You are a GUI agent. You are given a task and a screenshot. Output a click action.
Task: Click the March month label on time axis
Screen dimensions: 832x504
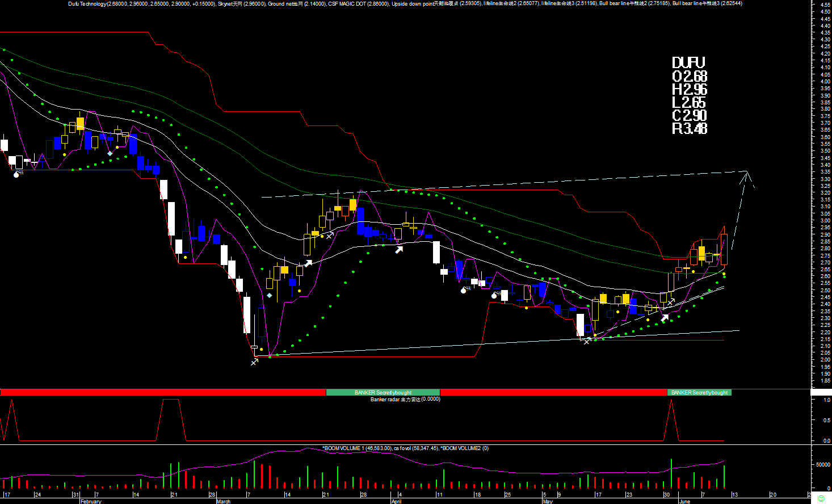(x=224, y=501)
